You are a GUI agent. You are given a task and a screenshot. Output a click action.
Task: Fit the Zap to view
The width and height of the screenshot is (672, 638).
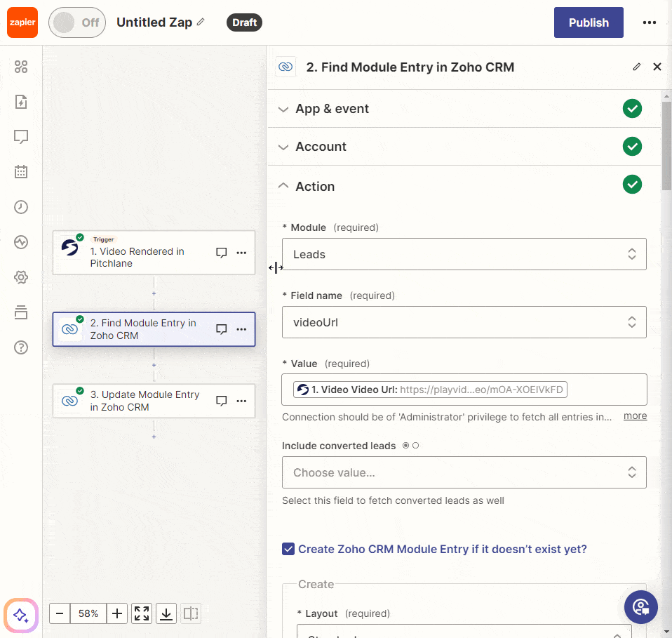142,613
